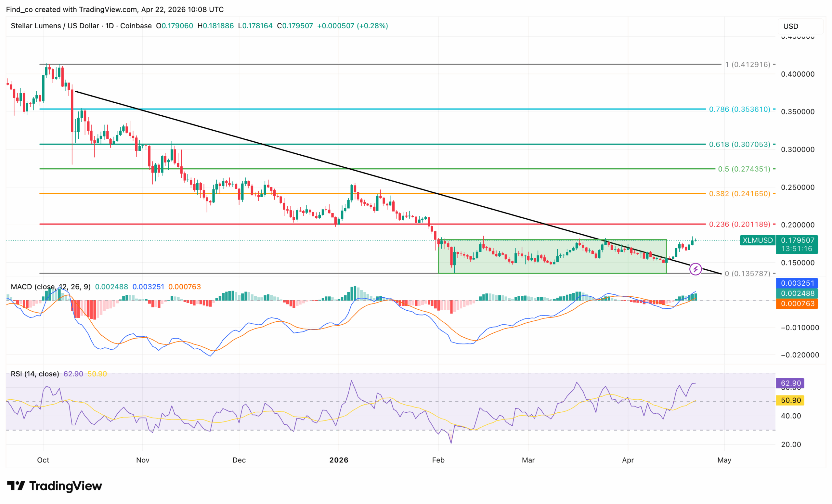Click the close price C0.179507 value
Image resolution: width=832 pixels, height=504 pixels.
[x=295, y=26]
